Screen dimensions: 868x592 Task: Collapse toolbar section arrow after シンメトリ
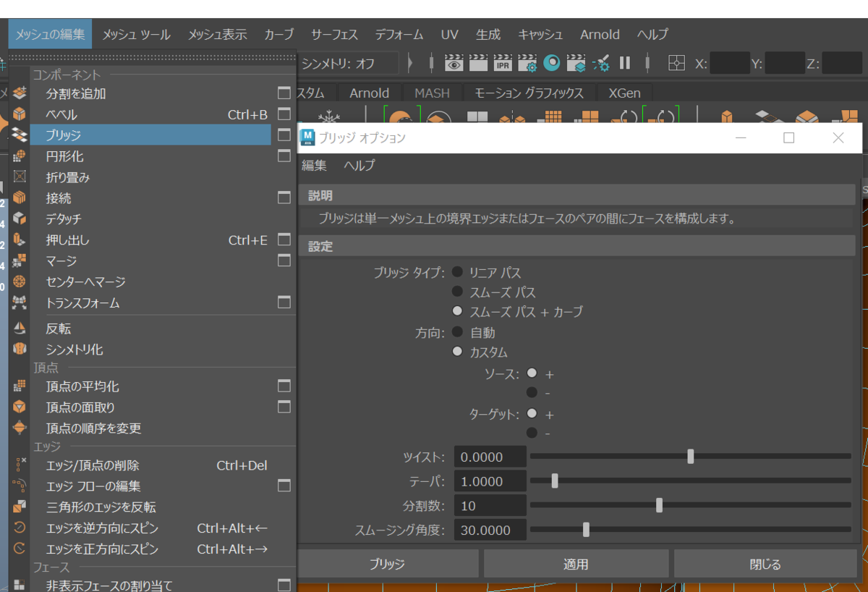(411, 63)
